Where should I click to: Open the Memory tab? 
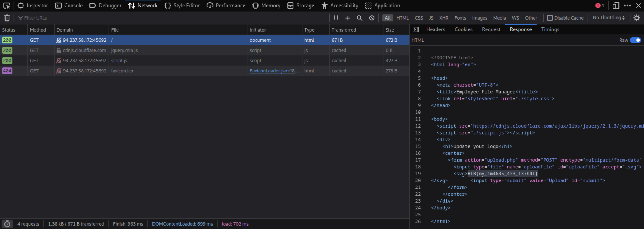point(266,6)
